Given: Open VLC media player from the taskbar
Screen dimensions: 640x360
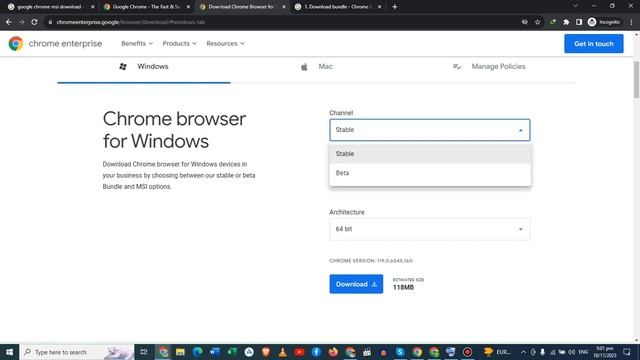Looking at the screenshot, I should pyautogui.click(x=282, y=352).
